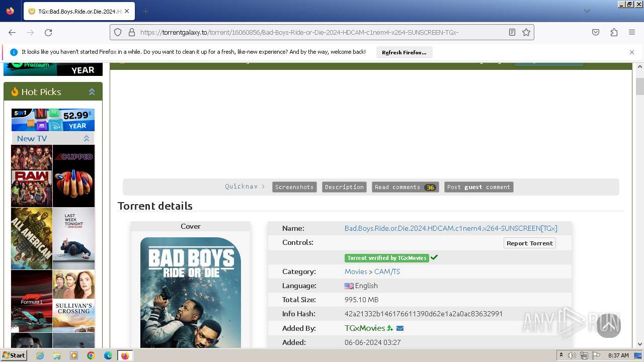Viewport: 644px width, 362px height.
Task: Click Torrent verified by TGxMovies badge
Action: click(x=386, y=258)
